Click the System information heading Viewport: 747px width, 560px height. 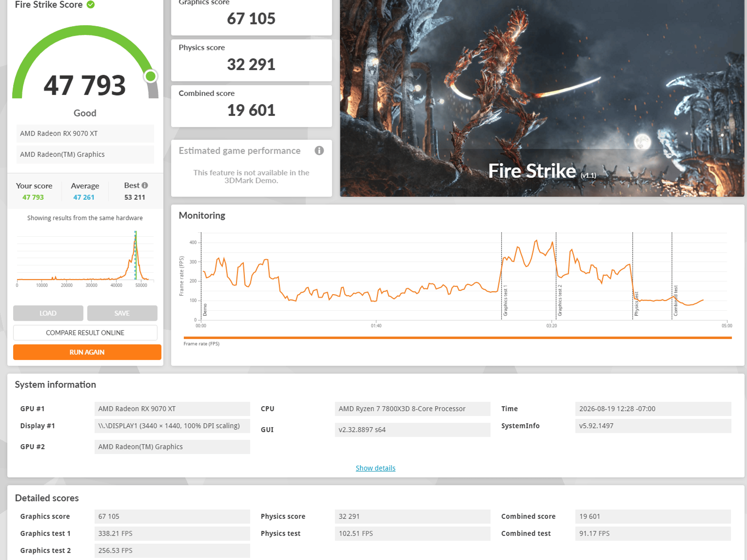pyautogui.click(x=55, y=385)
